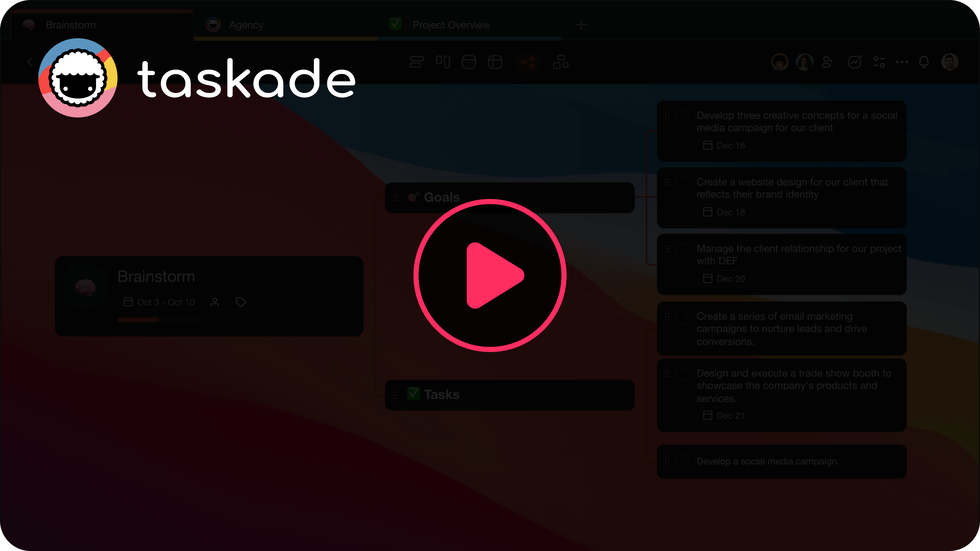Expand the Tasks section
Screen dimensions: 980x551
pyautogui.click(x=509, y=394)
